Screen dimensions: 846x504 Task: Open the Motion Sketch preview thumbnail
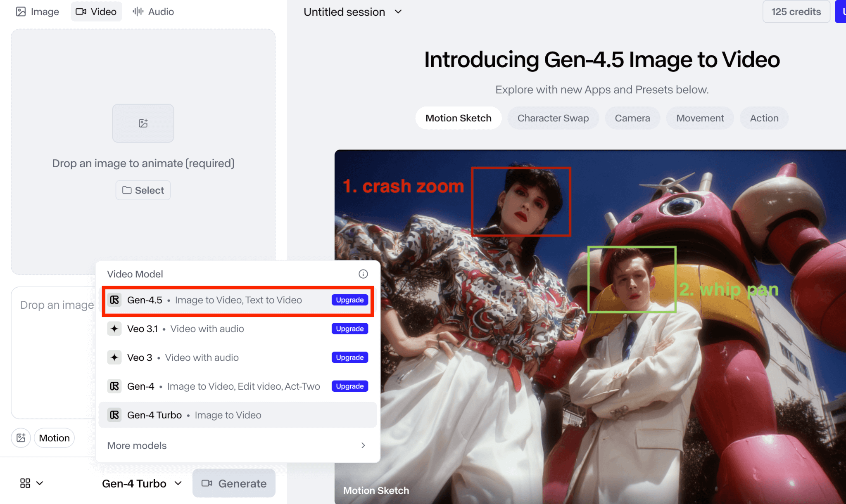point(590,326)
